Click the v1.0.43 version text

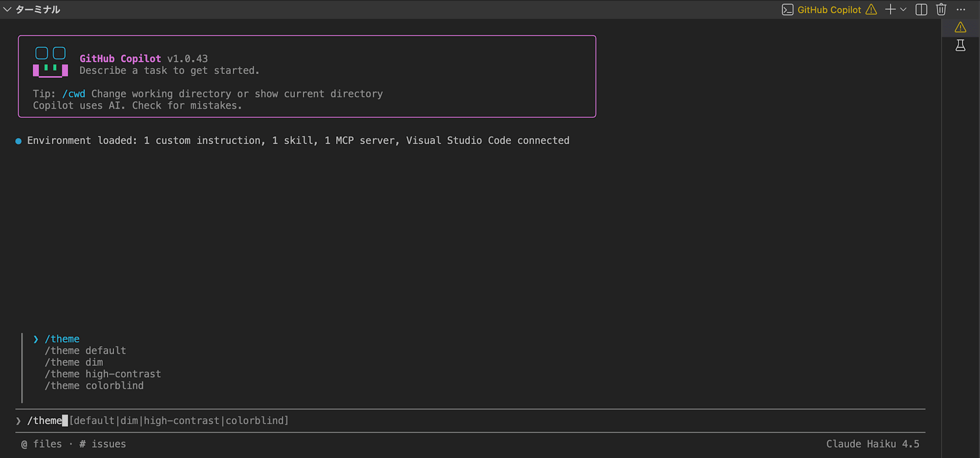pyautogui.click(x=187, y=59)
